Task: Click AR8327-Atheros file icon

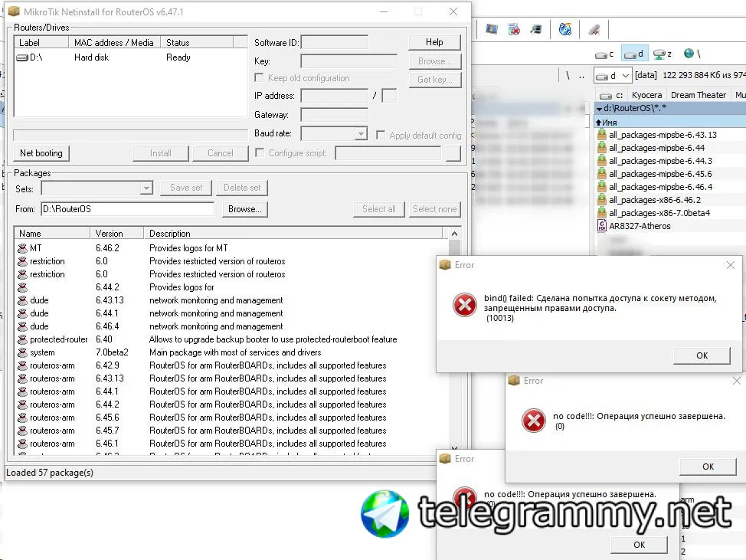Action: [602, 225]
